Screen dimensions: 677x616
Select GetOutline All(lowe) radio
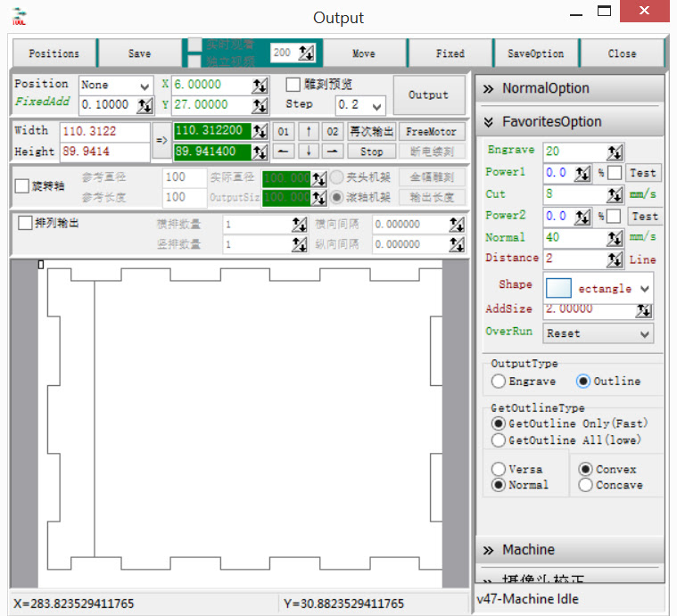pyautogui.click(x=499, y=440)
